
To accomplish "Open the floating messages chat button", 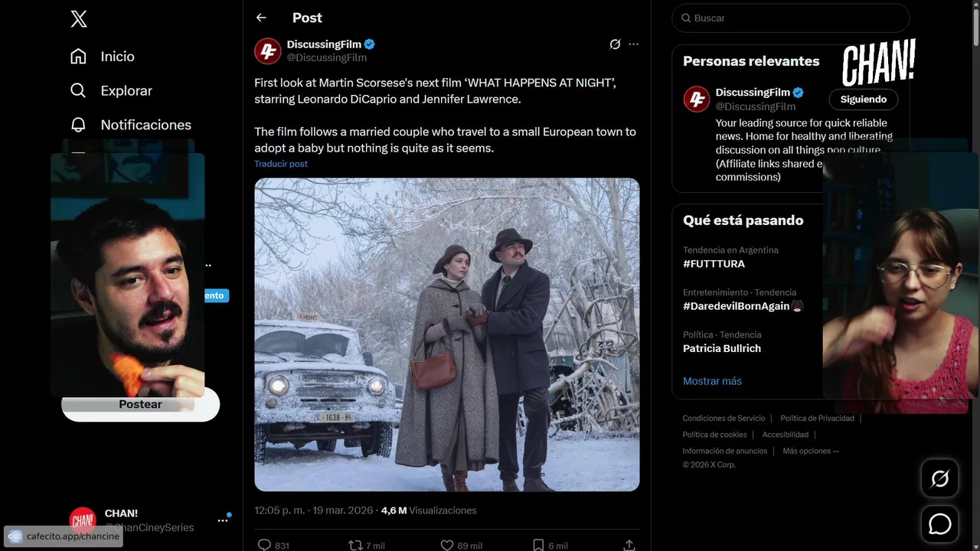I will [939, 524].
